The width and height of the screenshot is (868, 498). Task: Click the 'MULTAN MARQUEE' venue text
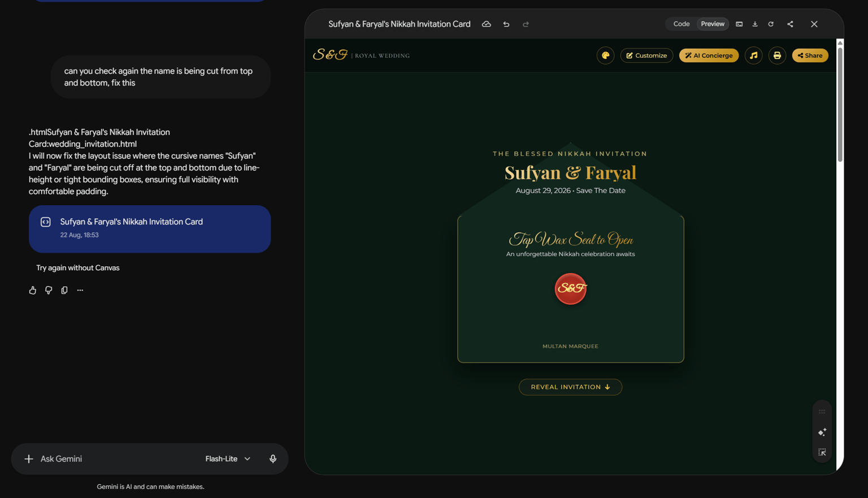570,347
